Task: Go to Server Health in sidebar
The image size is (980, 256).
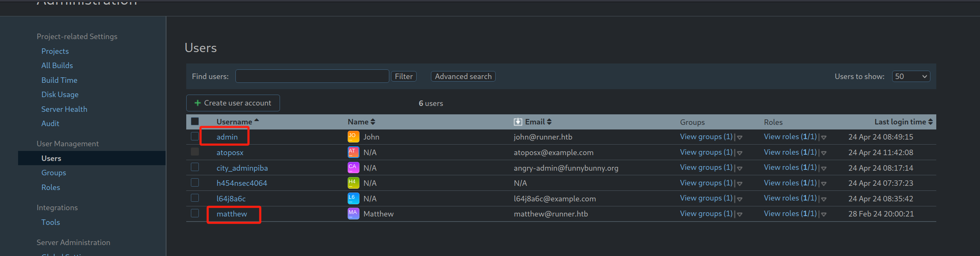Action: click(x=64, y=109)
